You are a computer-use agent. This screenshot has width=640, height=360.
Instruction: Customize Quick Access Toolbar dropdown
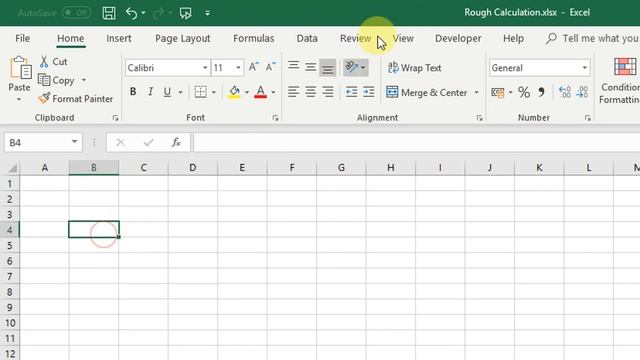(x=207, y=13)
